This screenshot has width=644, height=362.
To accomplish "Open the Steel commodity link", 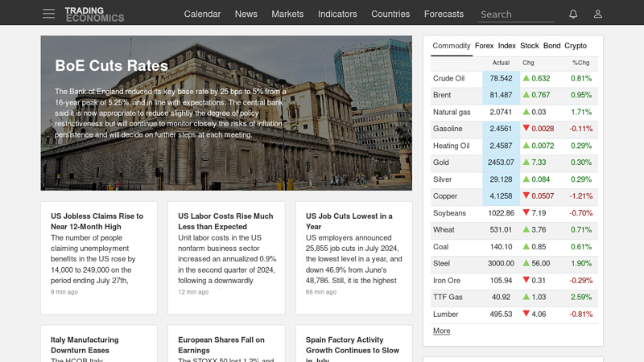I will pyautogui.click(x=441, y=263).
